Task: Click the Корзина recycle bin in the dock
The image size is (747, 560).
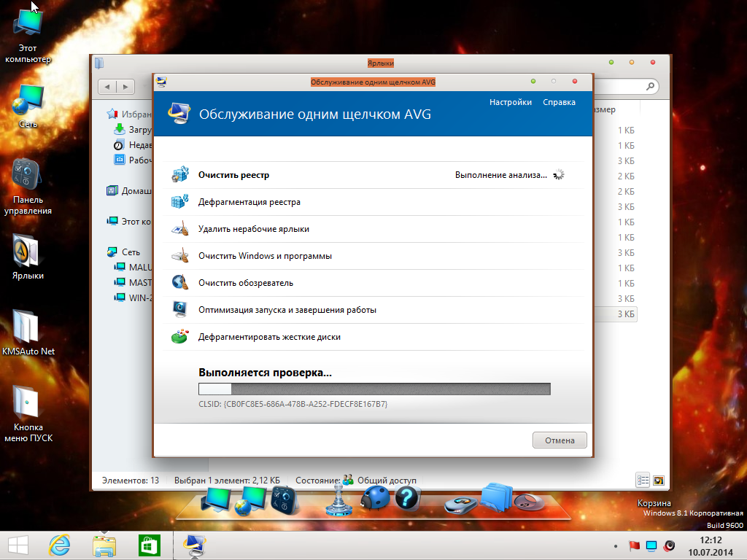Action: click(528, 502)
